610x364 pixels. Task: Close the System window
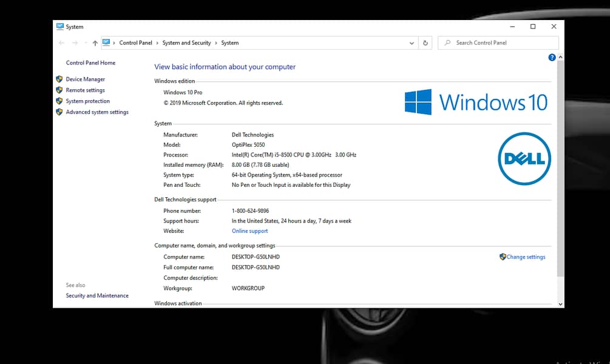(x=554, y=27)
